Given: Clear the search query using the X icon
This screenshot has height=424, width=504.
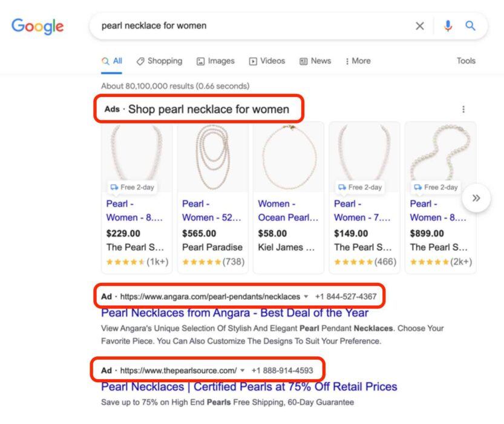Looking at the screenshot, I should tap(420, 26).
